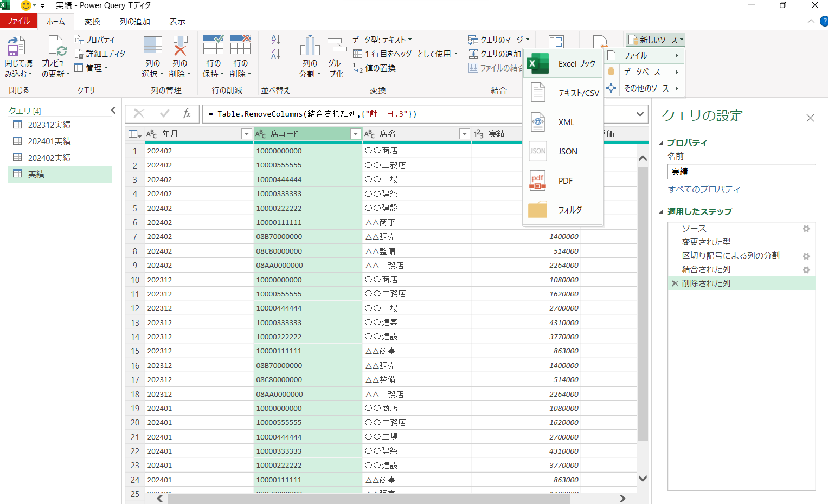Click the Group By (グループ化) icon
828x504 pixels.
point(337,46)
